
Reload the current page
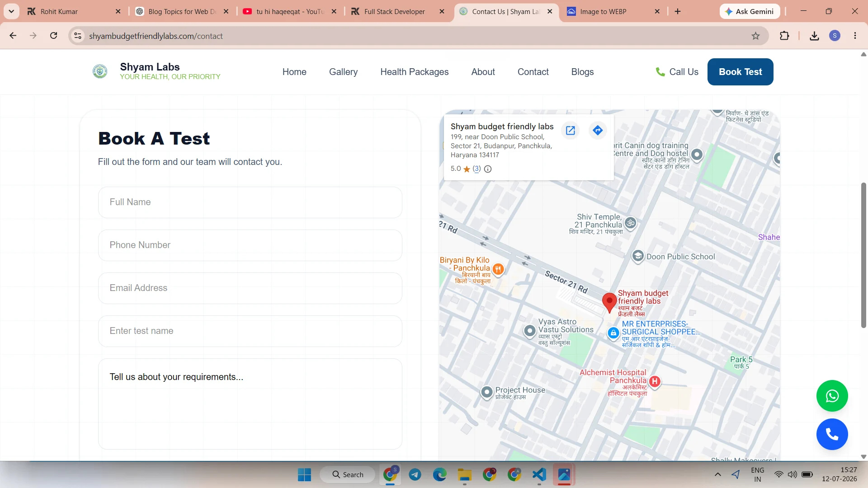[54, 36]
